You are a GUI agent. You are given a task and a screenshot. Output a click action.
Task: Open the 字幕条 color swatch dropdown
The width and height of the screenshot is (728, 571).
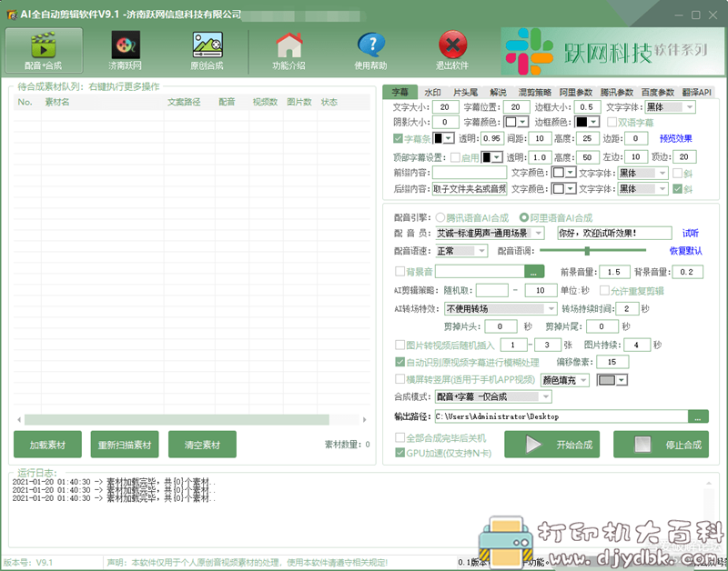click(443, 138)
